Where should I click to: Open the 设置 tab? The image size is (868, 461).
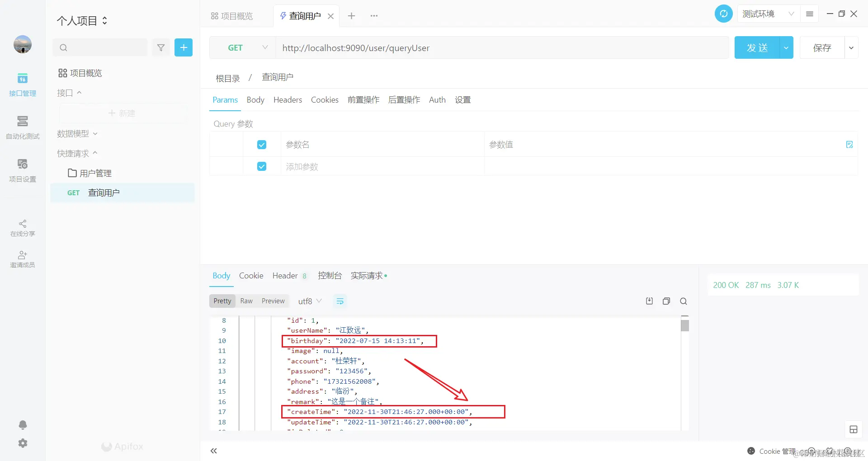tap(463, 100)
